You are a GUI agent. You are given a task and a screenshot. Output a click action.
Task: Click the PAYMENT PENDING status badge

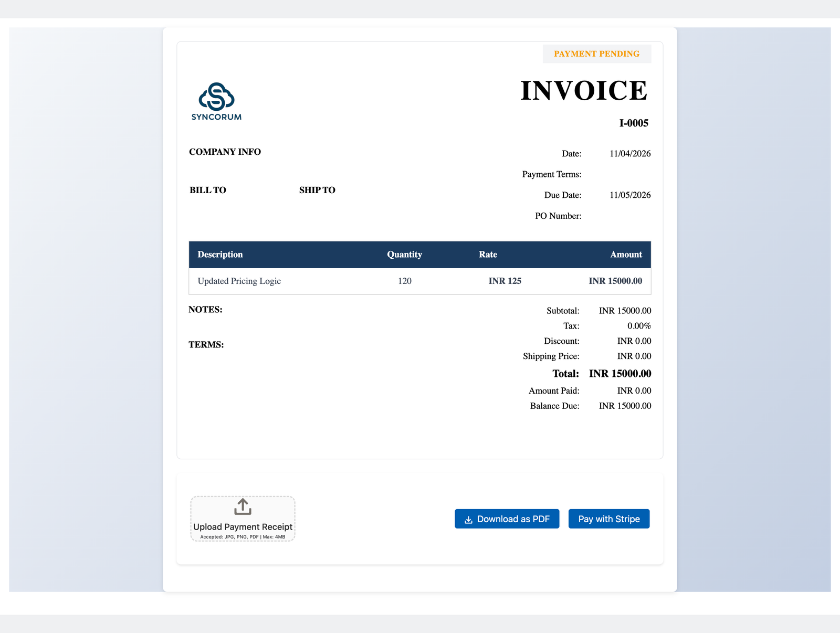point(597,54)
